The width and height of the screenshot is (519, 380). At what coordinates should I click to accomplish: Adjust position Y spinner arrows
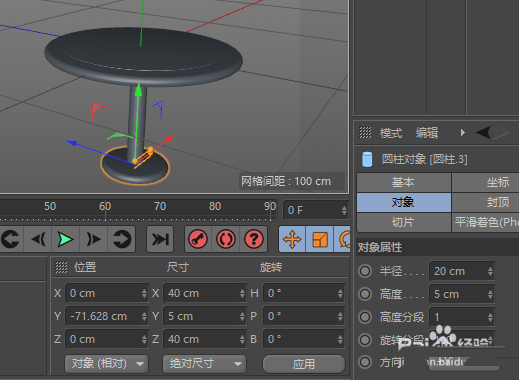coord(144,316)
